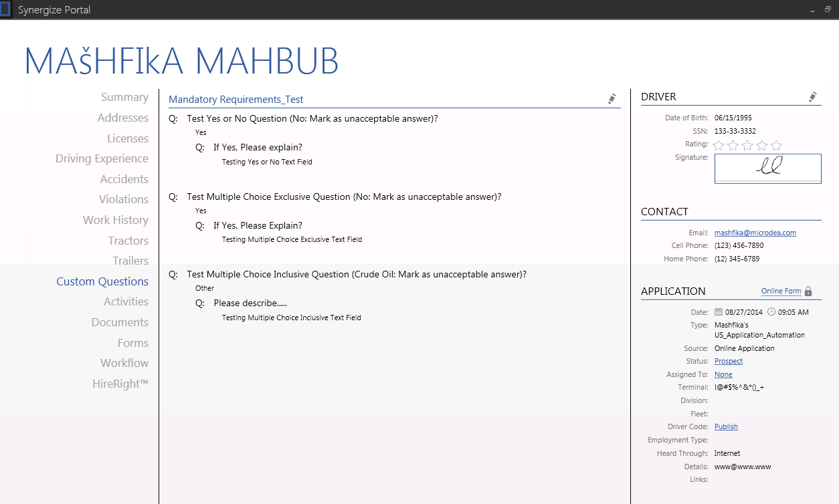The image size is (839, 504).
Task: Click the edit pencil for Mandatory Requirements_Test
Action: point(612,99)
